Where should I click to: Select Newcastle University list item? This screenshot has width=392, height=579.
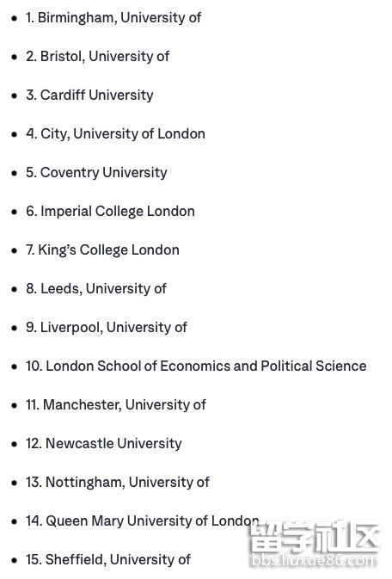pos(104,444)
